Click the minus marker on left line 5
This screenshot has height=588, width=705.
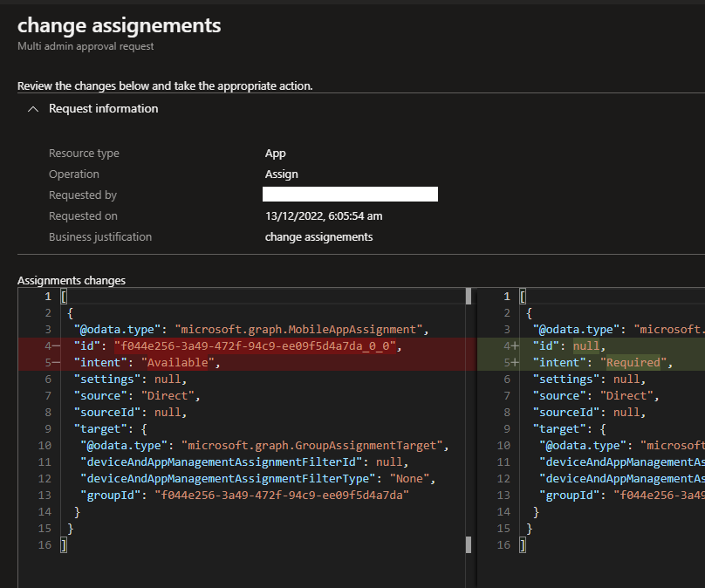click(x=58, y=363)
